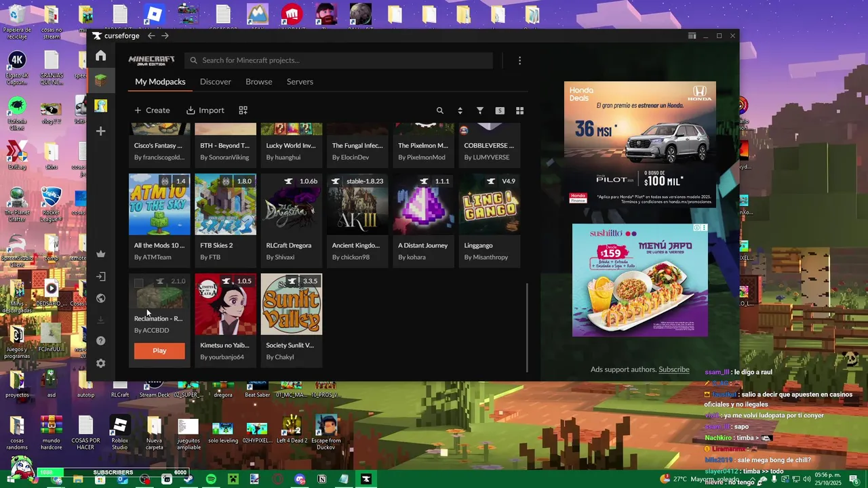
Task: Go forward with the right arrow
Action: (165, 36)
